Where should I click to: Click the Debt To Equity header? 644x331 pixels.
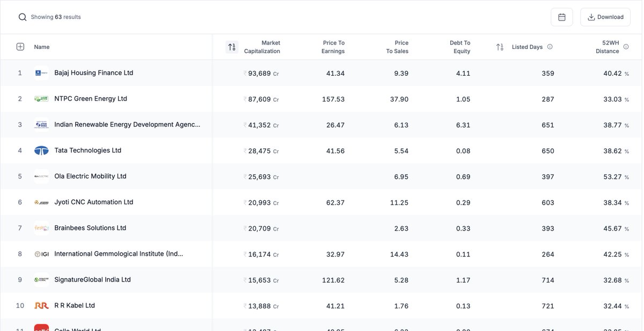click(460, 47)
